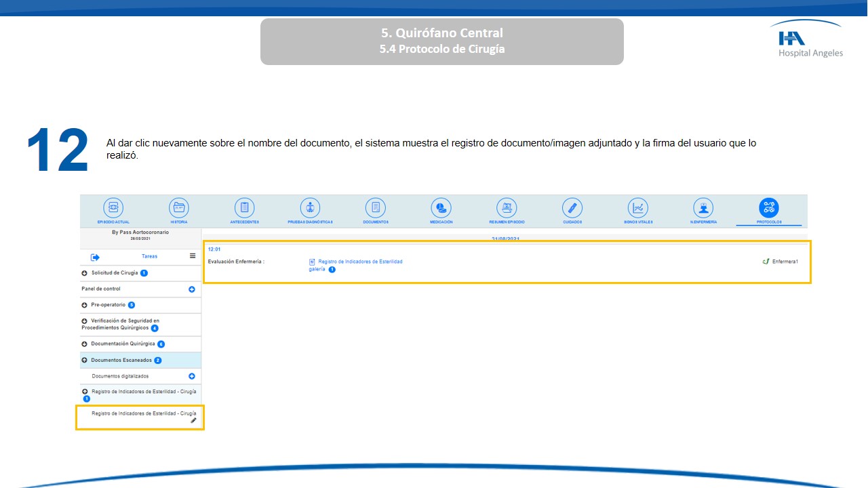Screen dimensions: 868x488
Task: Click the blue exit arrow icon beside Tareas
Action: [x=96, y=257]
